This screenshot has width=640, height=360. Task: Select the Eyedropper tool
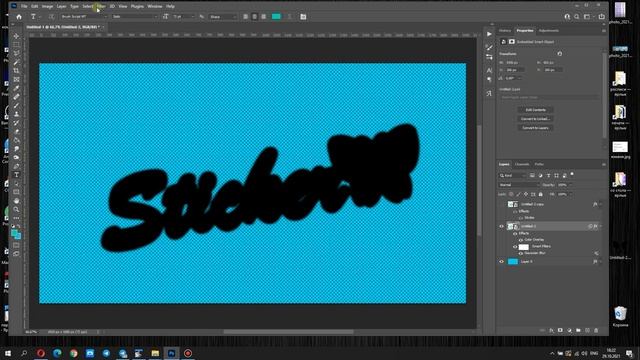pos(16,88)
